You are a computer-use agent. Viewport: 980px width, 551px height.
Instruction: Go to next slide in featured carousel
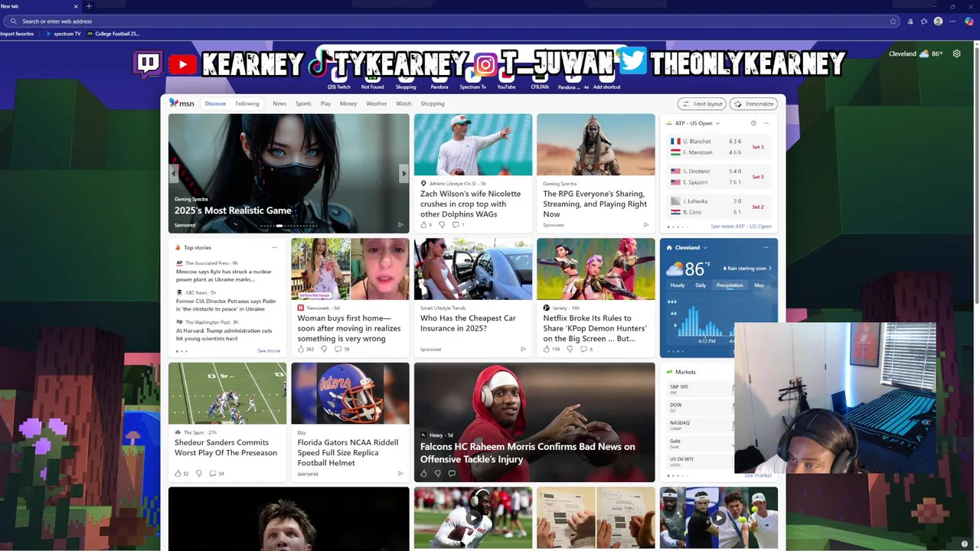403,174
